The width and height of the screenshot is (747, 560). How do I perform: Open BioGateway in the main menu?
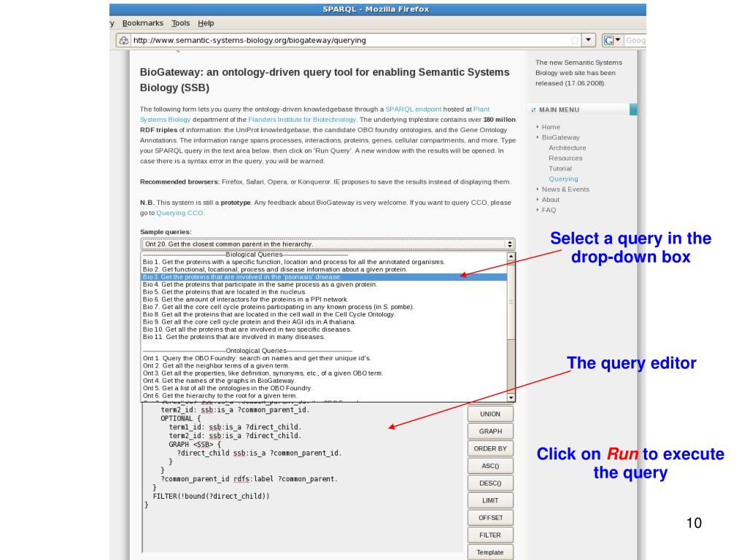click(561, 138)
